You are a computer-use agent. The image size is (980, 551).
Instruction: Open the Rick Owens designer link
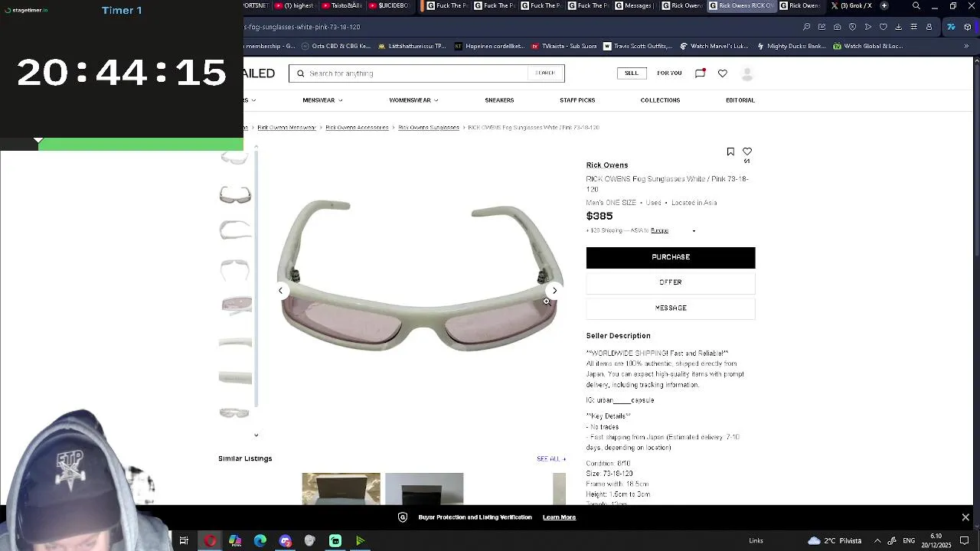607,165
